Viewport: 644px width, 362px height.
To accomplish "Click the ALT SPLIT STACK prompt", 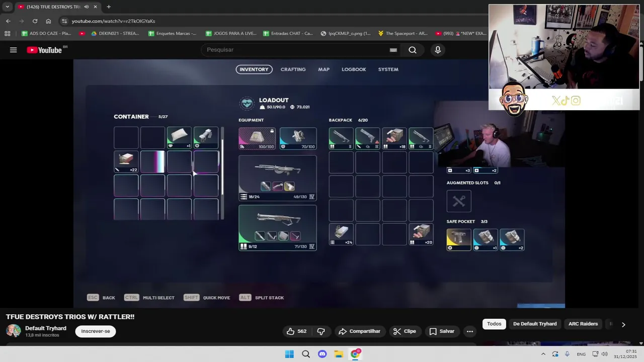I will pyautogui.click(x=262, y=298).
